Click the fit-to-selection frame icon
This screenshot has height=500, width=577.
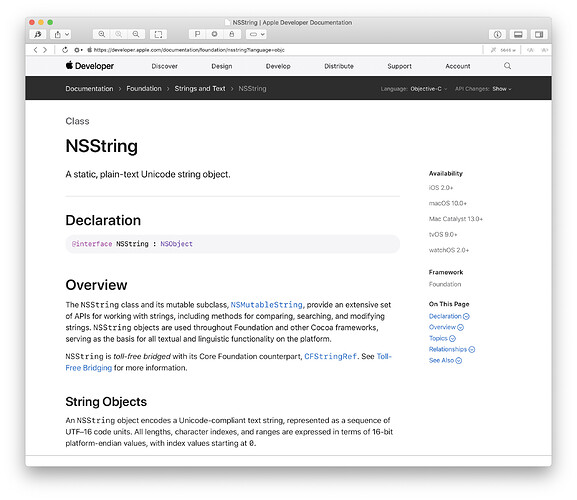coord(158,34)
